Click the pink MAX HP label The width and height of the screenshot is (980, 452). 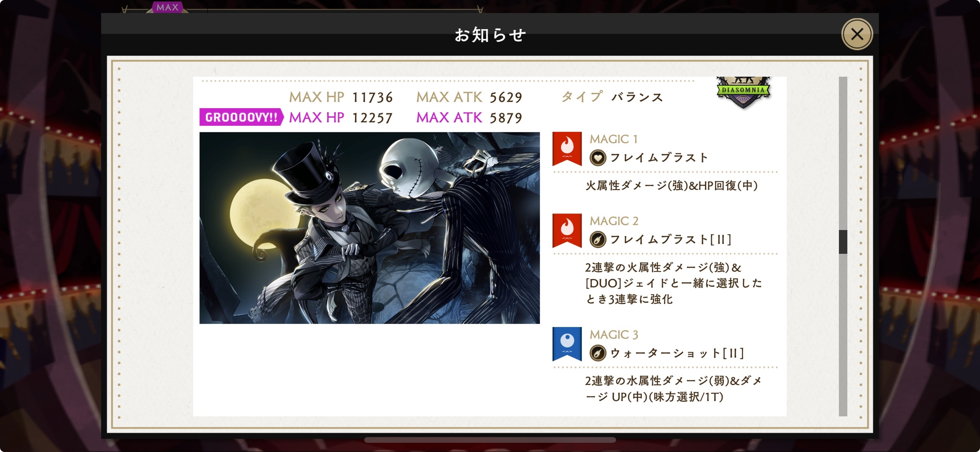(317, 117)
